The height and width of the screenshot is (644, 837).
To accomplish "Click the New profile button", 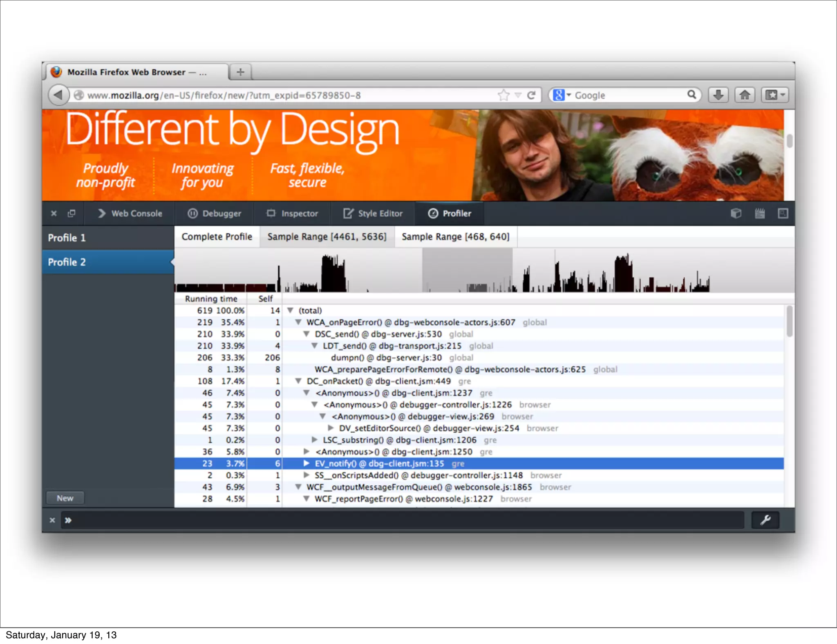I will 65,498.
